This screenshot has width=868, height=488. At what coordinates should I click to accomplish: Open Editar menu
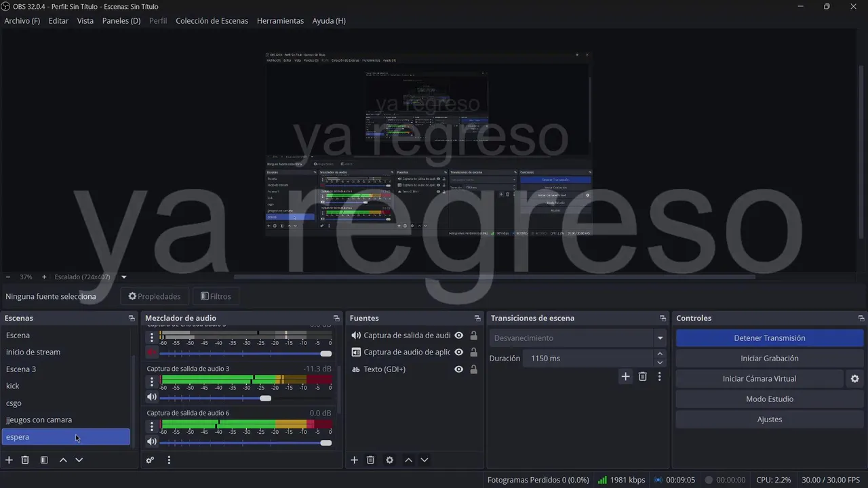tap(58, 21)
